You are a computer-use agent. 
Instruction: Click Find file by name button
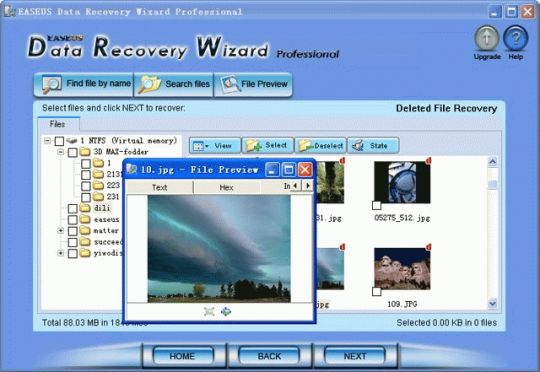point(83,84)
